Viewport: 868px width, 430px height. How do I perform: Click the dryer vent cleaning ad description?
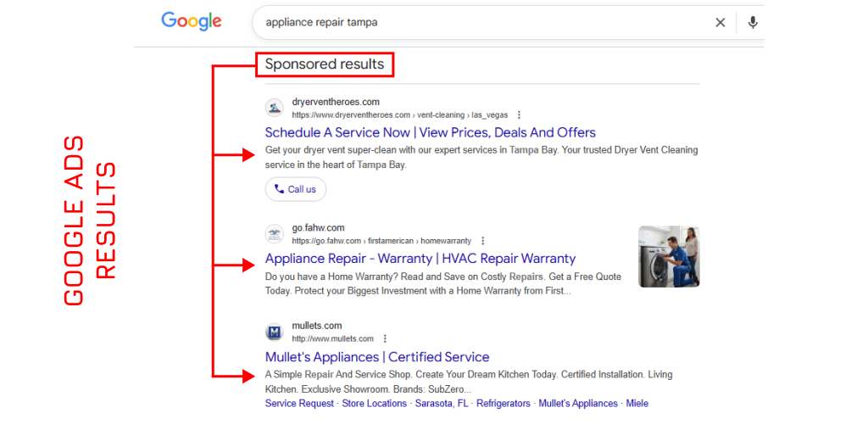click(x=481, y=158)
